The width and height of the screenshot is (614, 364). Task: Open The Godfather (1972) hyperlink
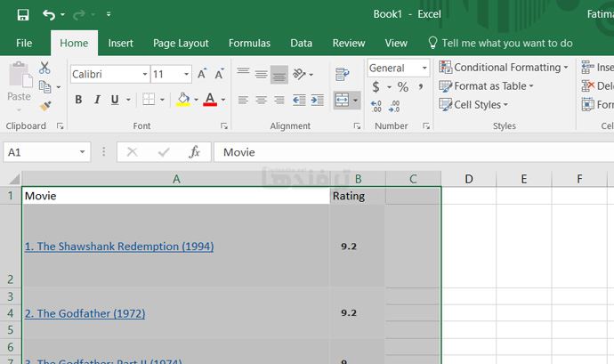[85, 313]
